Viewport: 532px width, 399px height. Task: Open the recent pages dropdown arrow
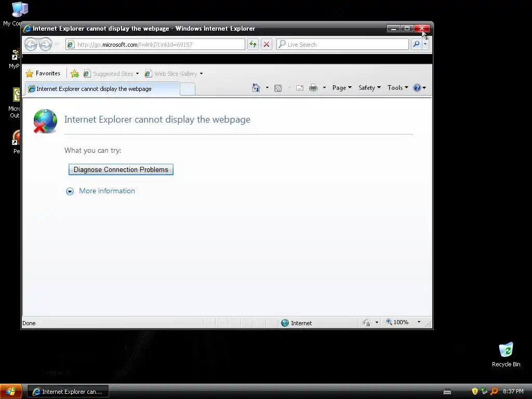[x=57, y=45]
